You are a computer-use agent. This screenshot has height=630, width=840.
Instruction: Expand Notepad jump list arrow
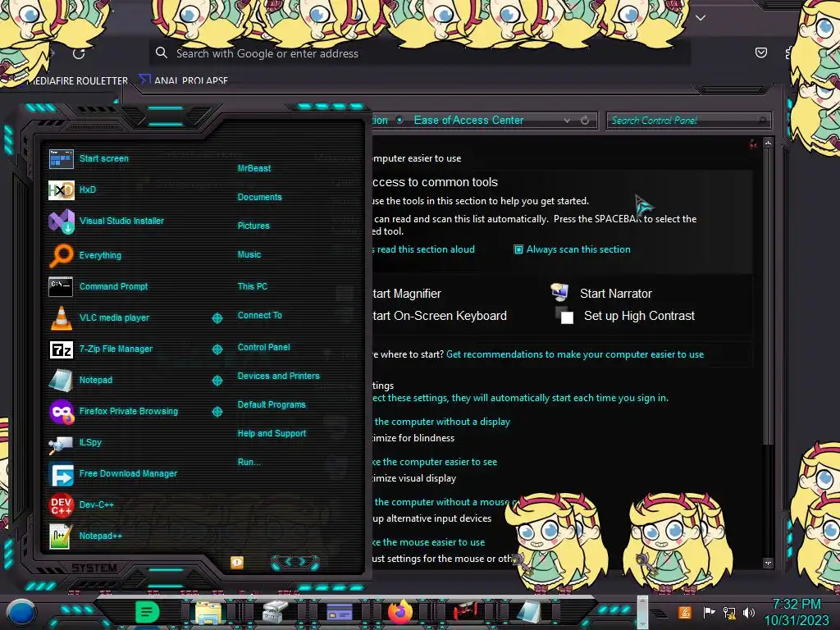point(217,381)
